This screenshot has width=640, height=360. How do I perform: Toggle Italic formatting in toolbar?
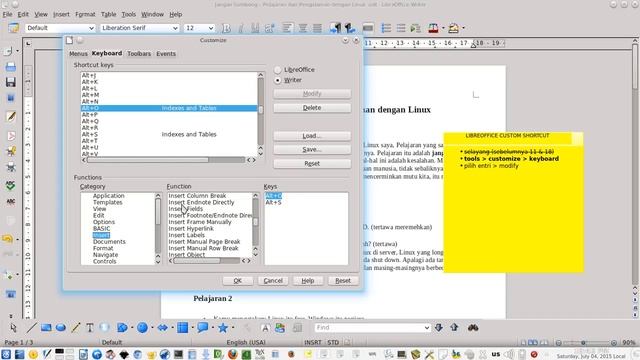tap(241, 28)
